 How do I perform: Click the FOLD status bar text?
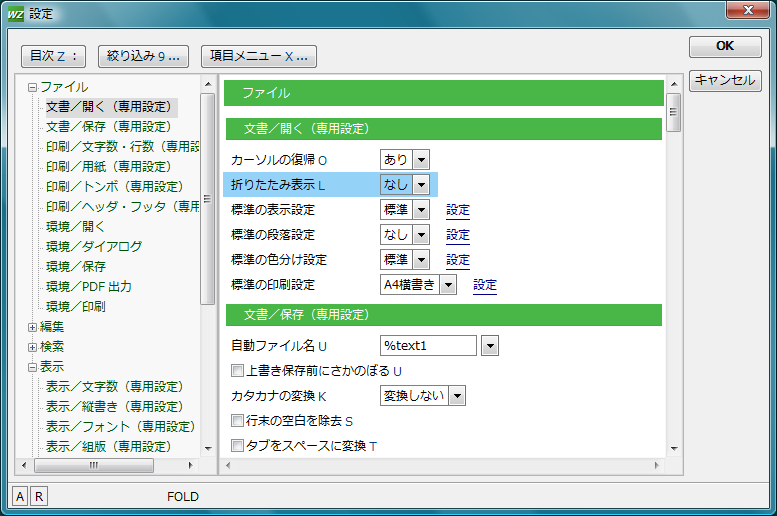click(x=182, y=497)
